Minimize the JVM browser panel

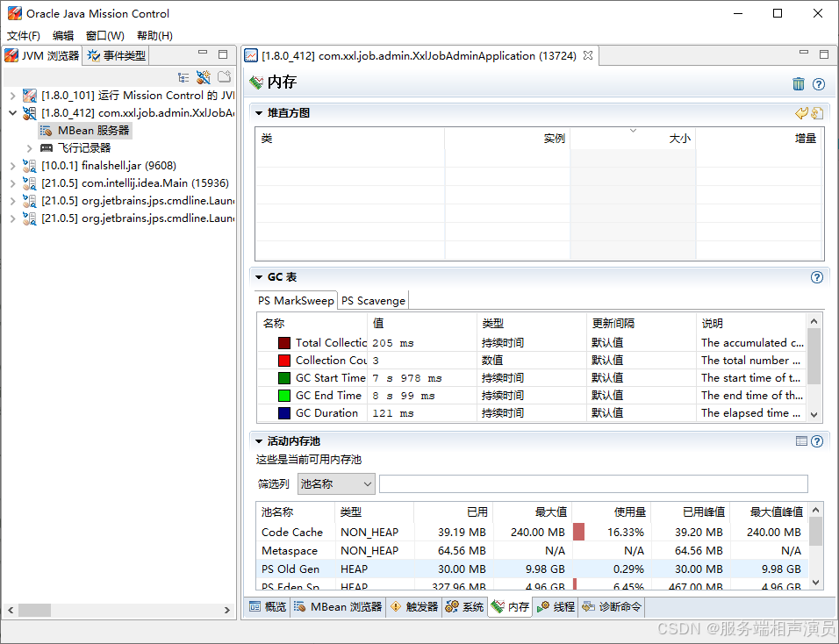pyautogui.click(x=202, y=53)
